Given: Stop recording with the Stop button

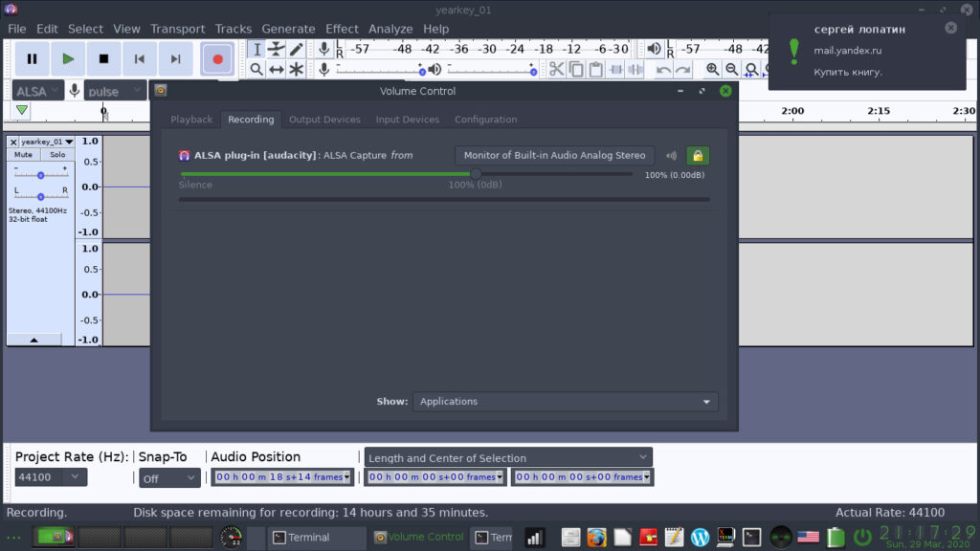Looking at the screenshot, I should (103, 59).
